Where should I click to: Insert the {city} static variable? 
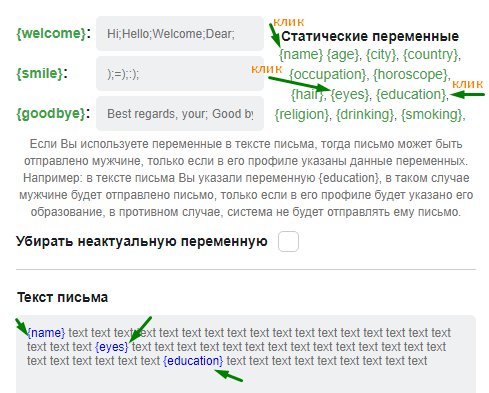pyautogui.click(x=381, y=54)
